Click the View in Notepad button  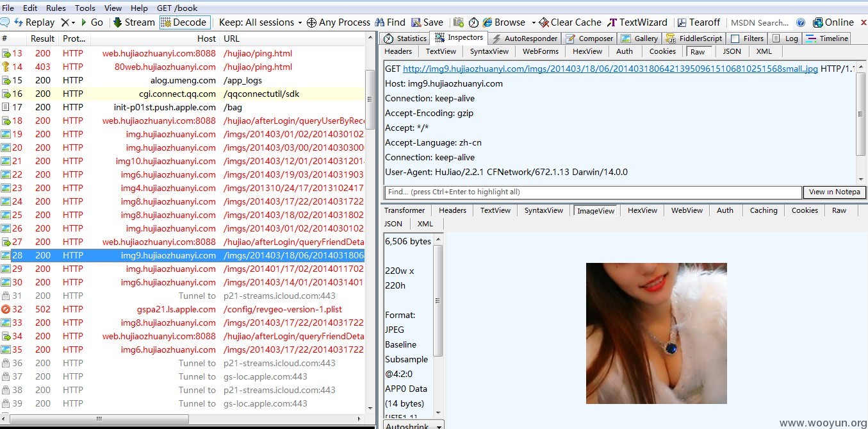(834, 192)
